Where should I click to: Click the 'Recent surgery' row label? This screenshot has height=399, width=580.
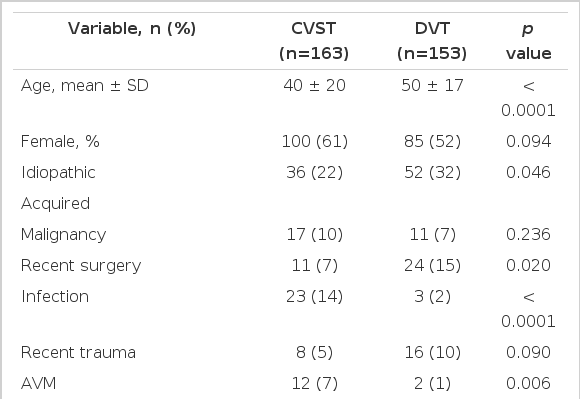click(x=81, y=266)
